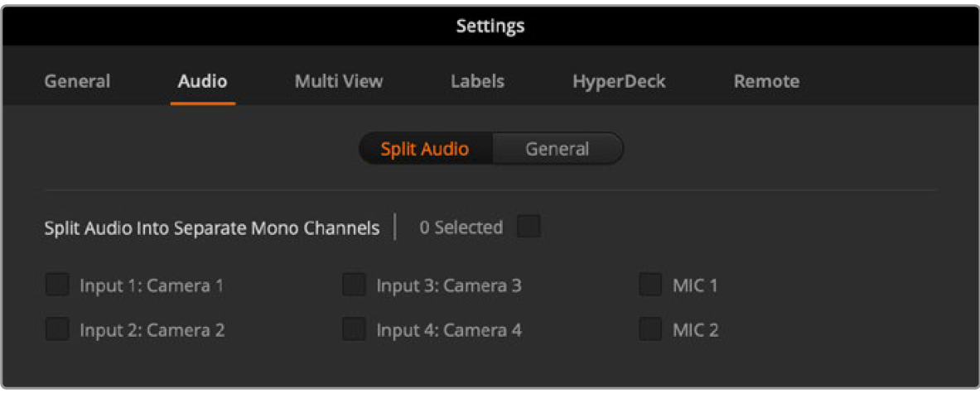Switch to the Audio tab
Viewport: 980px width, 393px height.
(x=203, y=81)
